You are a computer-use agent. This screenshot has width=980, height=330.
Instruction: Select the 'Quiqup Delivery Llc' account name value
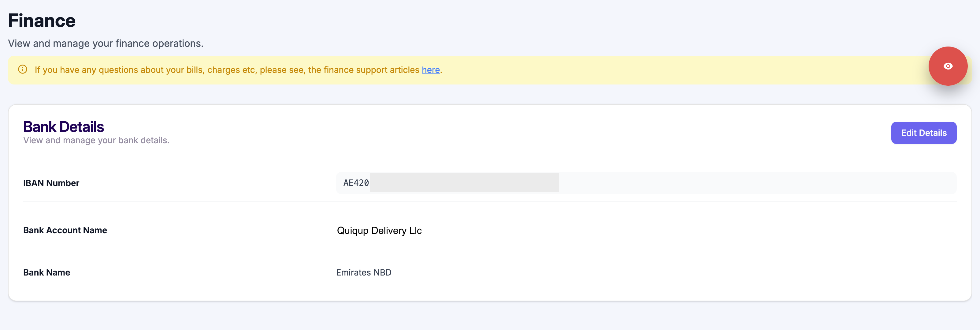pyautogui.click(x=379, y=231)
